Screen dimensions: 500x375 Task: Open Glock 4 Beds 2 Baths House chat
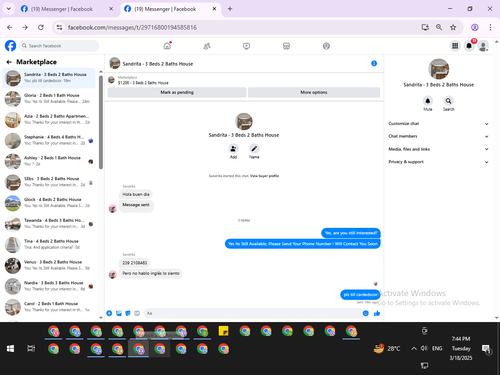pyautogui.click(x=49, y=203)
